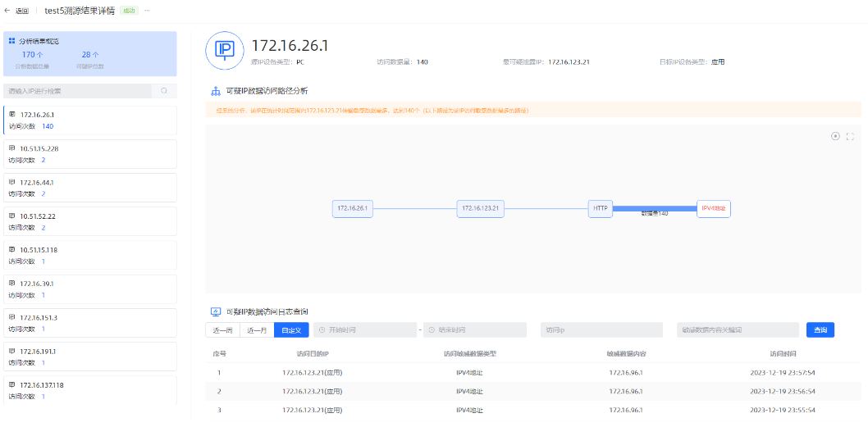Click the graph recenter target icon
This screenshot has height=427, width=868.
(835, 136)
